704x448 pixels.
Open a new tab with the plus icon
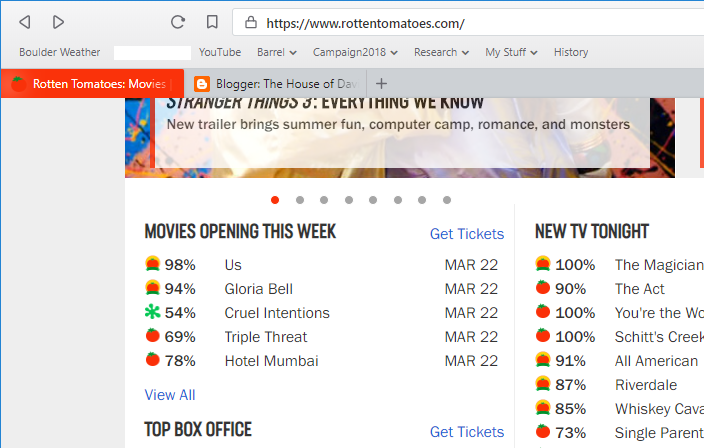click(x=381, y=83)
